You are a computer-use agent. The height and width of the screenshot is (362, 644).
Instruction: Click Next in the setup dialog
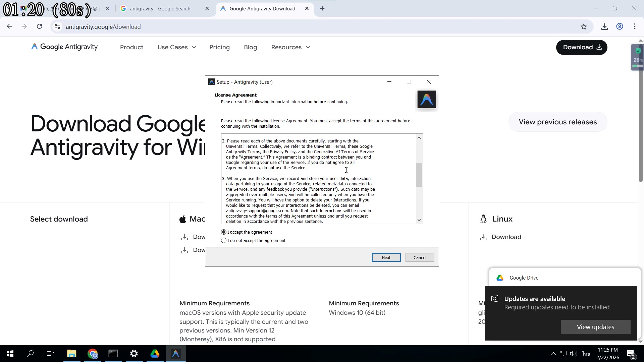(x=386, y=257)
